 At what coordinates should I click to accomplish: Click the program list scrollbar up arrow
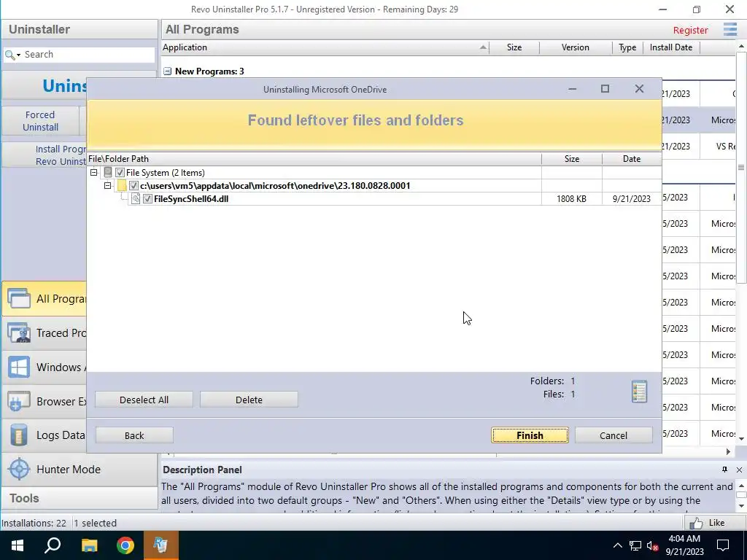click(741, 46)
